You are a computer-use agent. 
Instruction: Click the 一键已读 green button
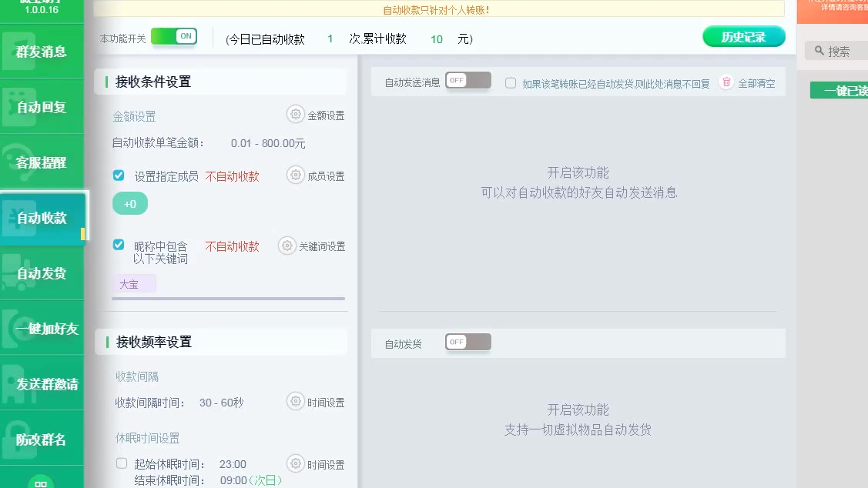click(x=840, y=91)
